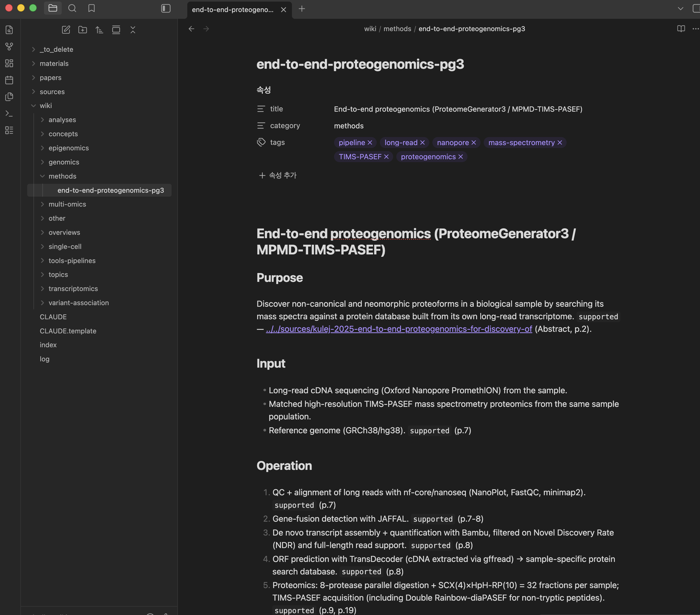Collapse the wiki folder
Image resolution: width=700 pixels, height=615 pixels.
coord(33,106)
